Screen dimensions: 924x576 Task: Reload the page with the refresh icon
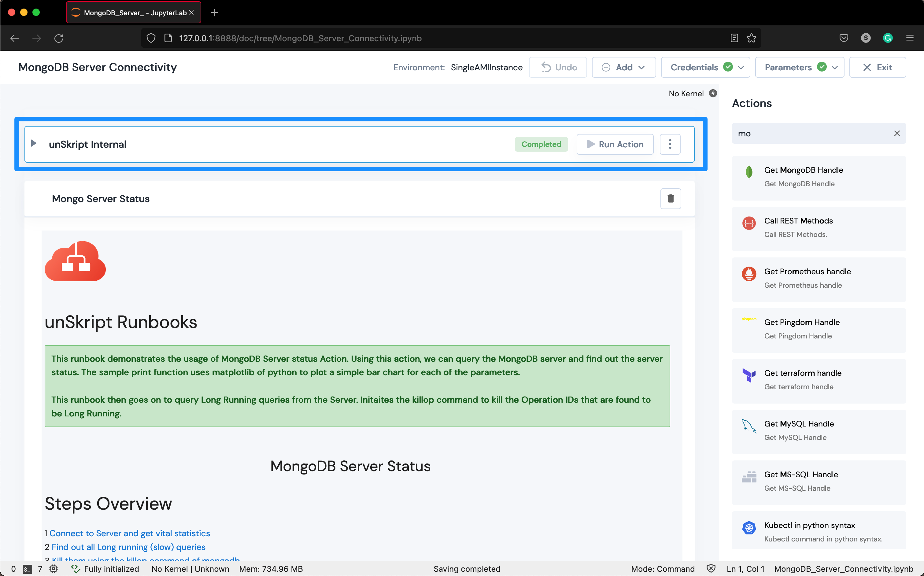(59, 38)
